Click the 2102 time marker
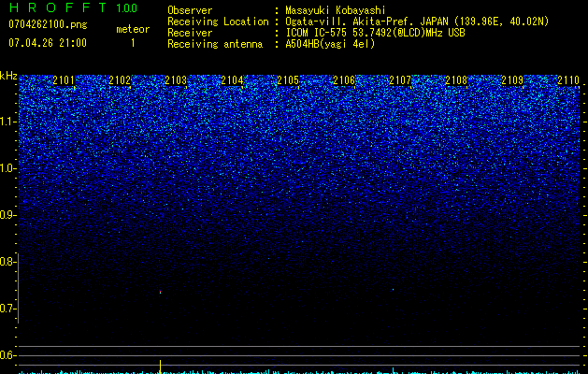The height and width of the screenshot is (374, 588). click(x=120, y=80)
